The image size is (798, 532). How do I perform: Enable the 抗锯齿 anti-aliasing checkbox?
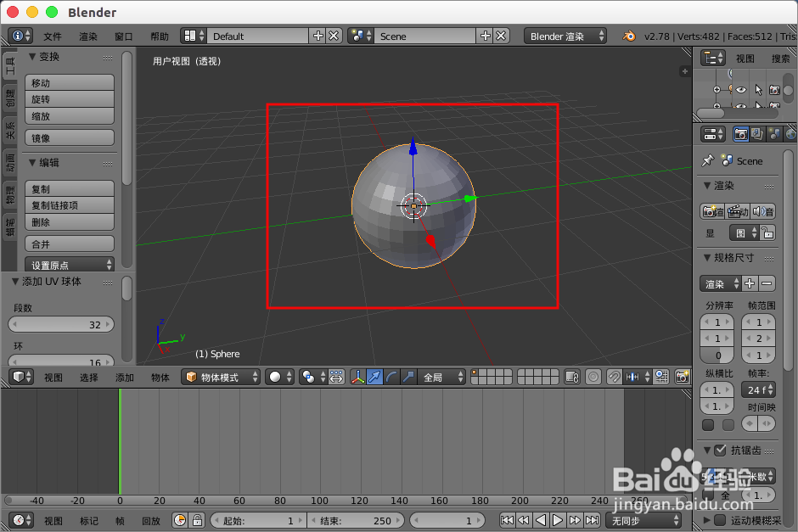719,449
